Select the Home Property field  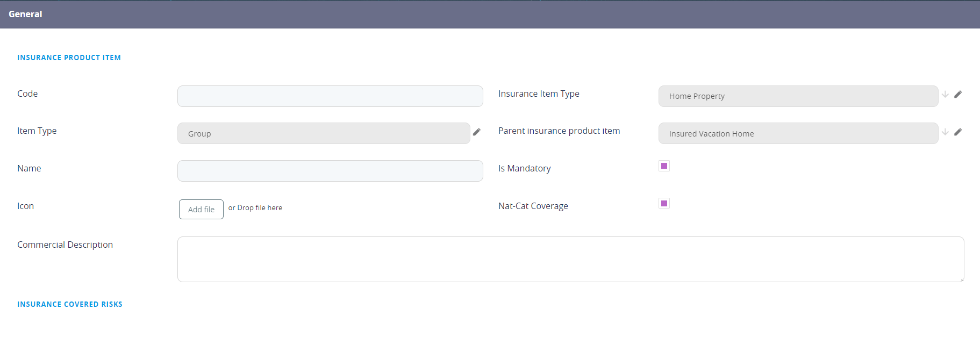(x=798, y=96)
